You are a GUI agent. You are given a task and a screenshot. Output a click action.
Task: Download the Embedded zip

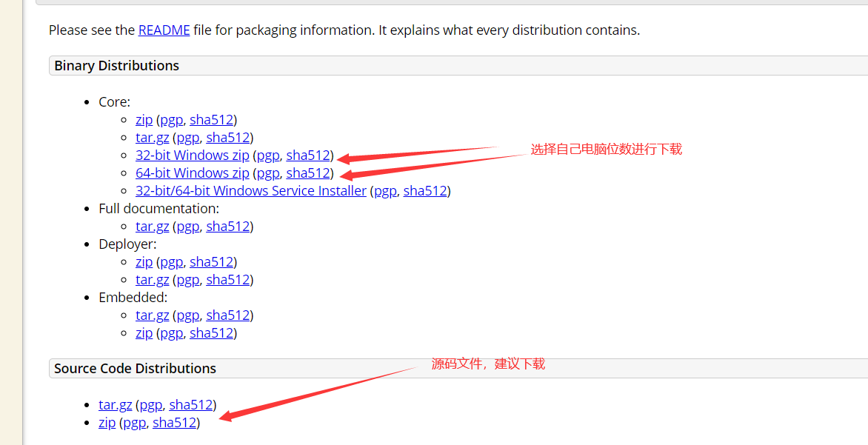tap(144, 332)
